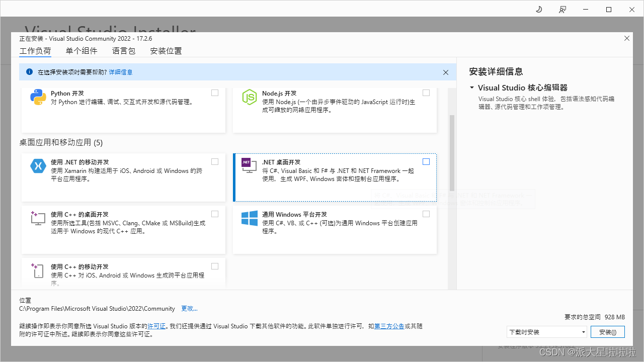
Task: Enable the Node.js 开发 workload checkbox
Action: 426,93
